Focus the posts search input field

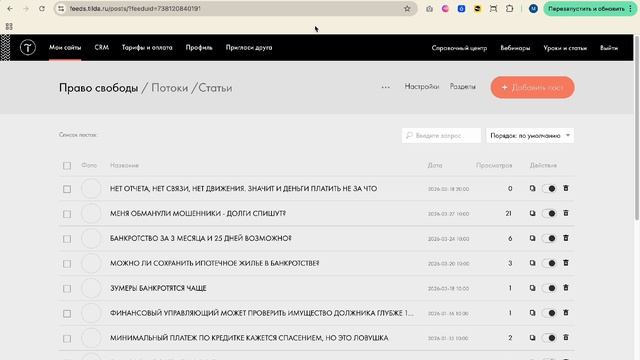[x=441, y=136]
